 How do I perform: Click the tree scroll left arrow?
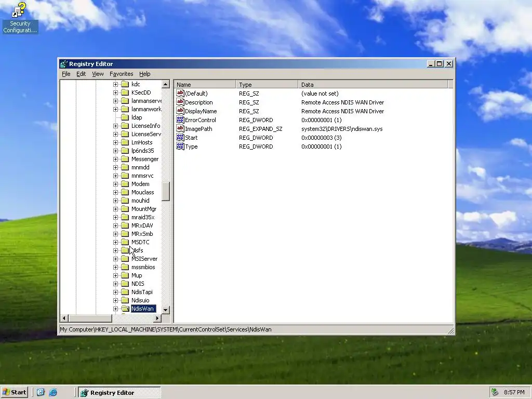tap(64, 318)
